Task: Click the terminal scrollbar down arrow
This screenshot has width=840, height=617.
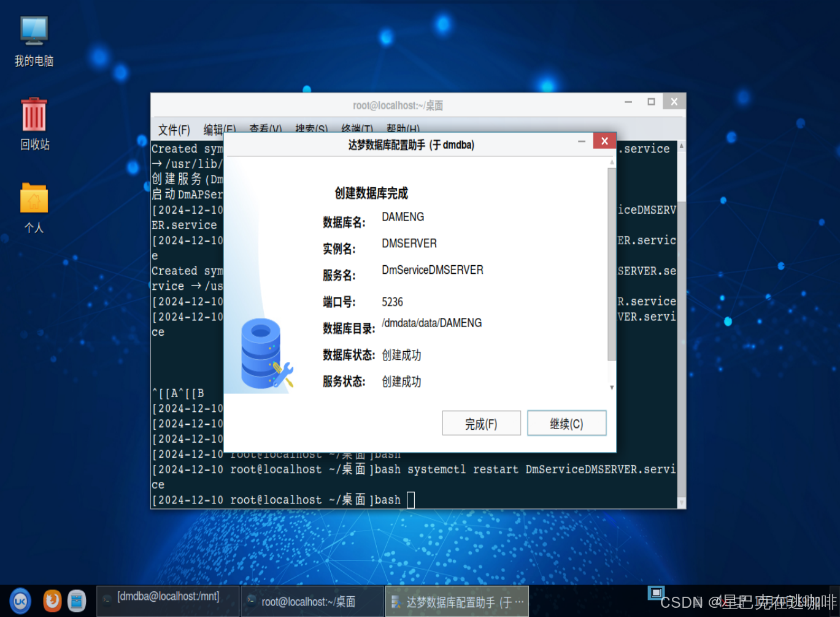Action: (x=682, y=503)
